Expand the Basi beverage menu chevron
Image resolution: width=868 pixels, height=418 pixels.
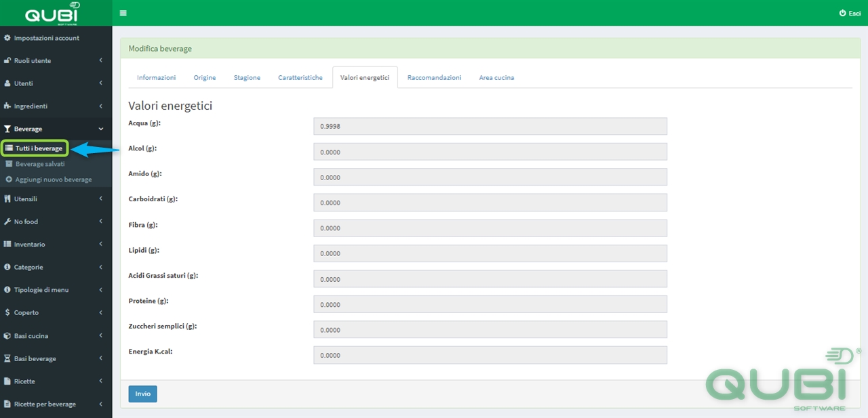(100, 359)
